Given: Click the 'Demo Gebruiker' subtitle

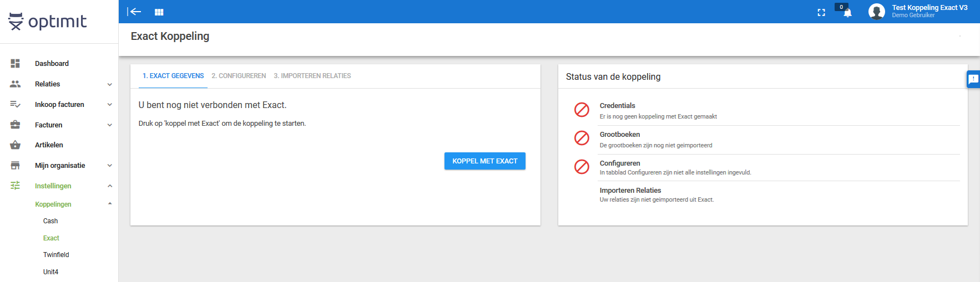Looking at the screenshot, I should click(x=913, y=16).
